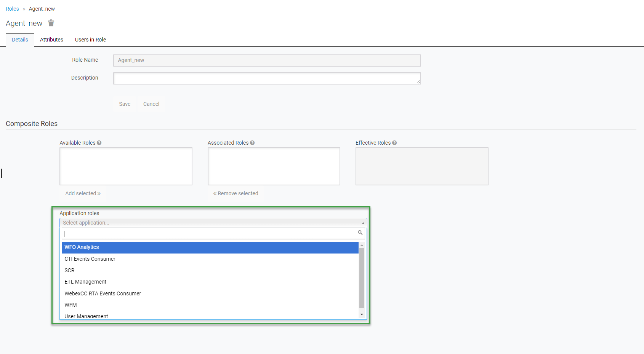
Task: Focus the Description text field
Action: [x=267, y=78]
